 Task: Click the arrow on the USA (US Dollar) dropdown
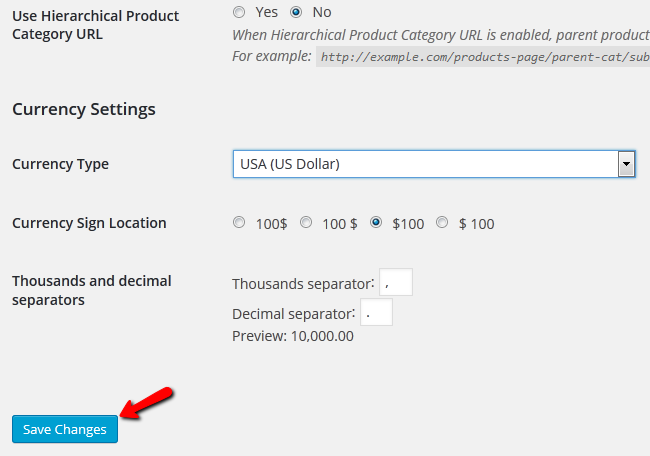point(627,164)
